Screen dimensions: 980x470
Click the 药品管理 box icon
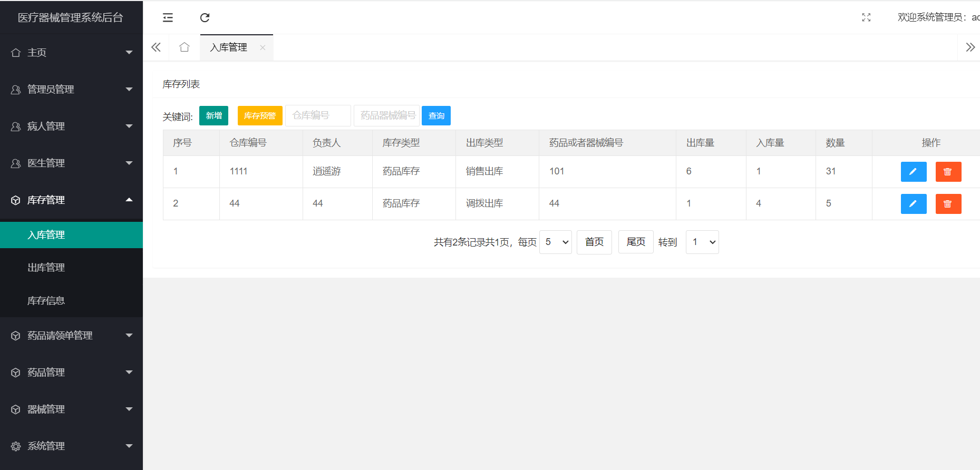tap(16, 373)
